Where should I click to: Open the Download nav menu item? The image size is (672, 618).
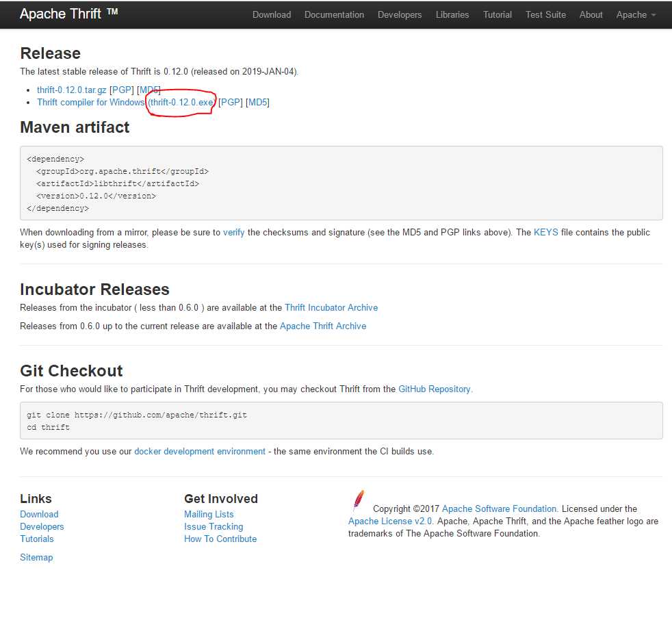[x=271, y=15]
